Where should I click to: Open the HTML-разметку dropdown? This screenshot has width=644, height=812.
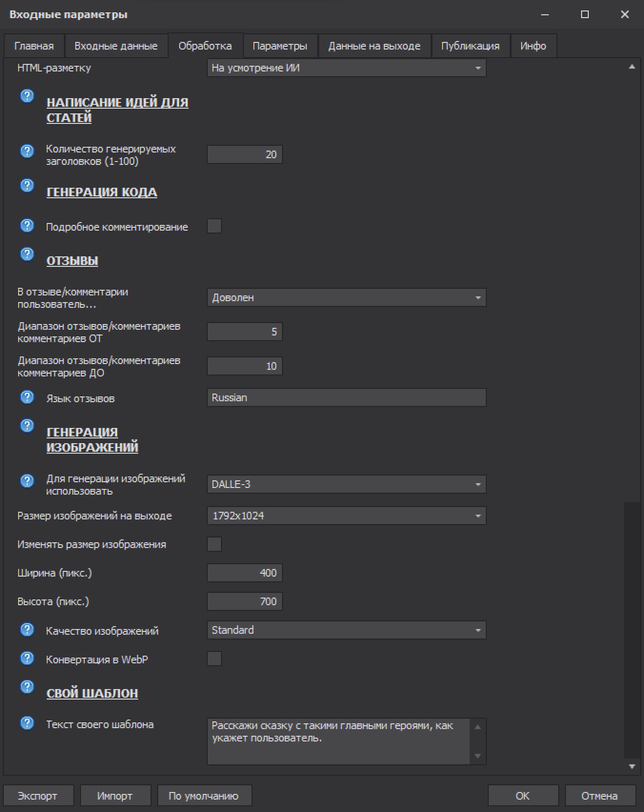coord(346,68)
